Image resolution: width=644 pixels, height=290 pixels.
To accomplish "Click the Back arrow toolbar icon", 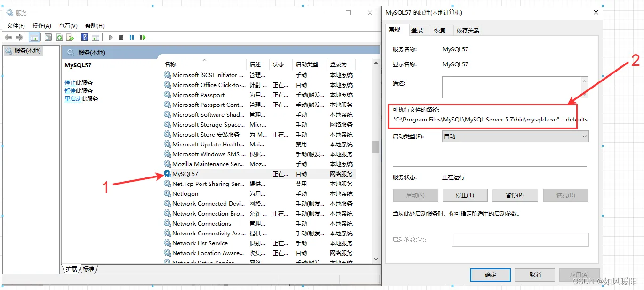I will [x=8, y=37].
